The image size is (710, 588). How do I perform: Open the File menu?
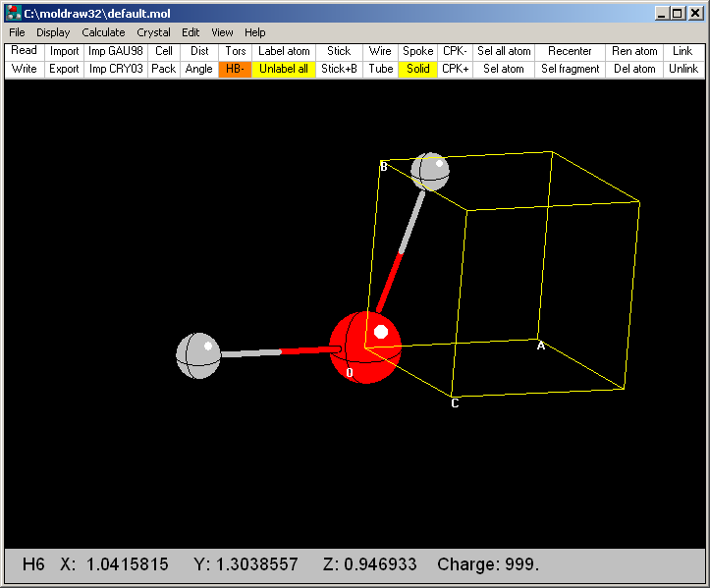coord(17,32)
